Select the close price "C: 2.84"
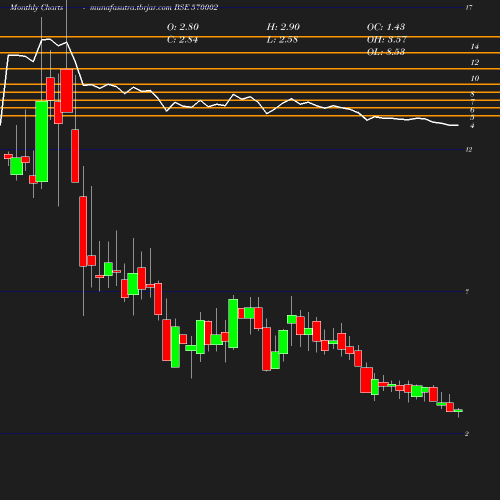This screenshot has width=500, height=500. pyautogui.click(x=182, y=40)
